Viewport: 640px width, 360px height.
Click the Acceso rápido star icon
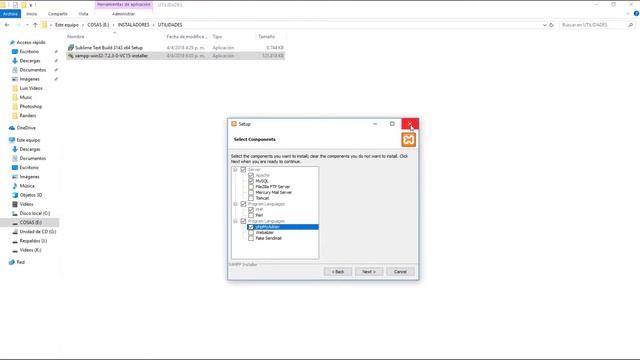point(12,42)
